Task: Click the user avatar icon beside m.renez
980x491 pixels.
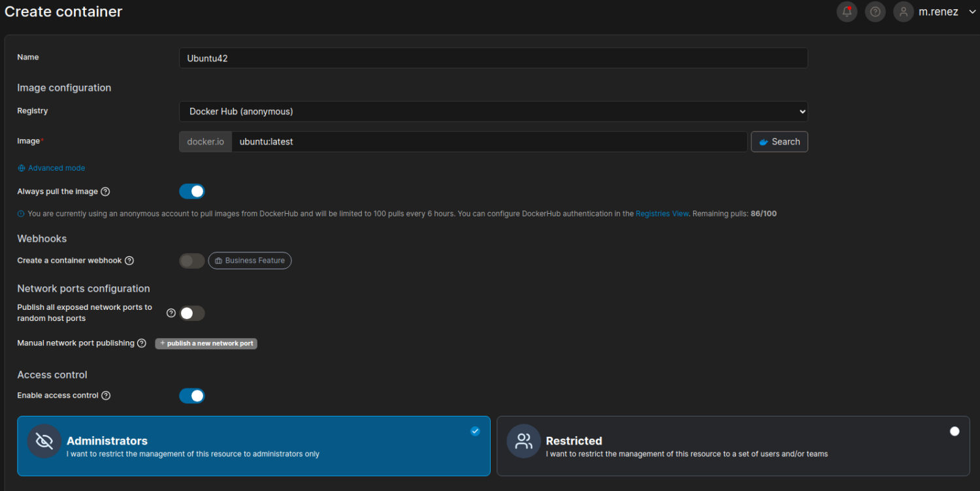Action: [904, 12]
